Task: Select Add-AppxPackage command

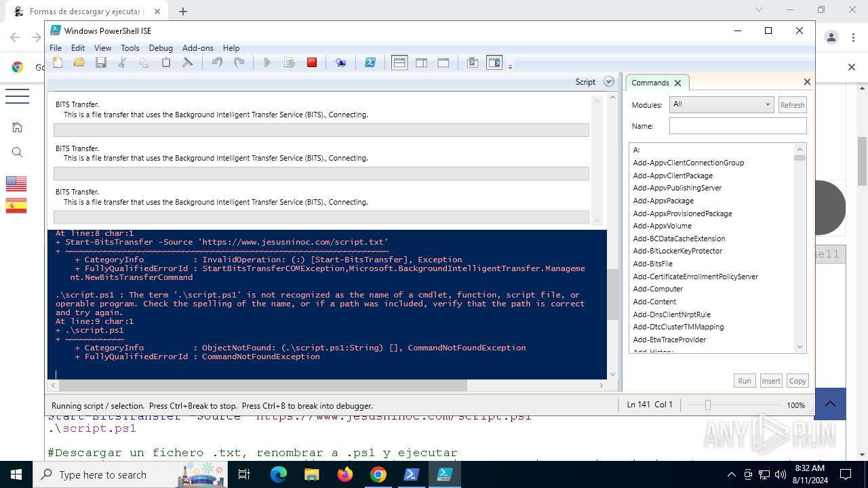Action: (663, 201)
